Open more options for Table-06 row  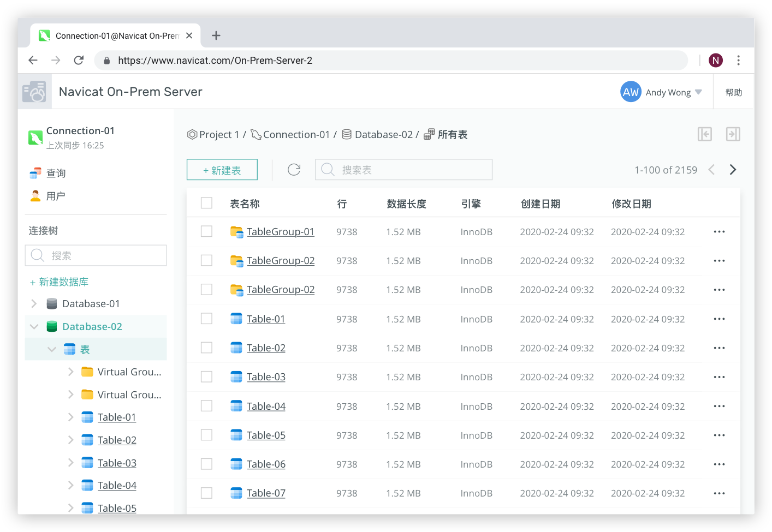coord(719,464)
